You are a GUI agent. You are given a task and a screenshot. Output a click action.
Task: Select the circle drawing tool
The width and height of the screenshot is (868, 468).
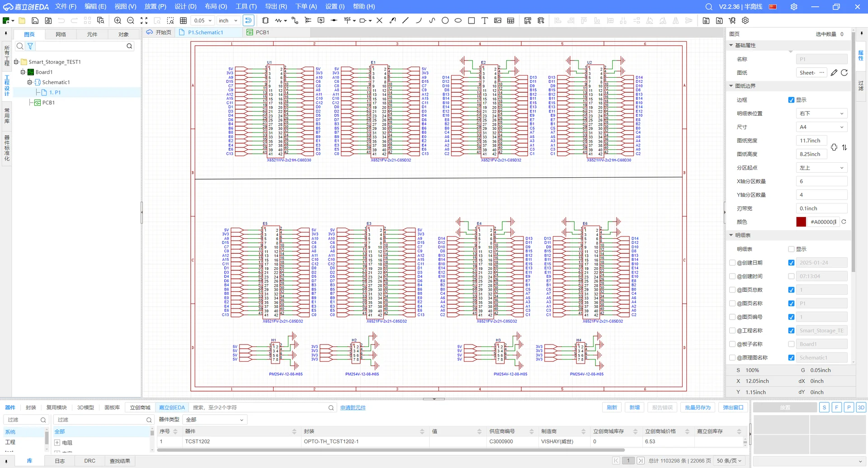click(445, 20)
